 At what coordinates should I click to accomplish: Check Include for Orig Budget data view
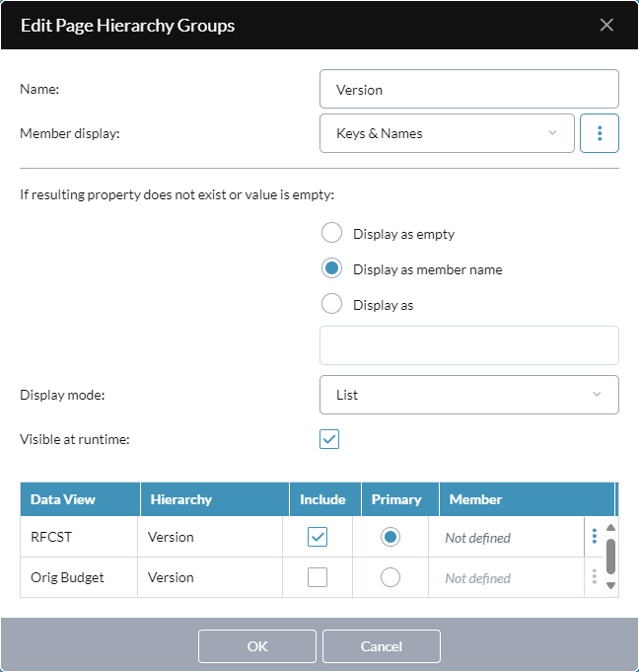318,577
